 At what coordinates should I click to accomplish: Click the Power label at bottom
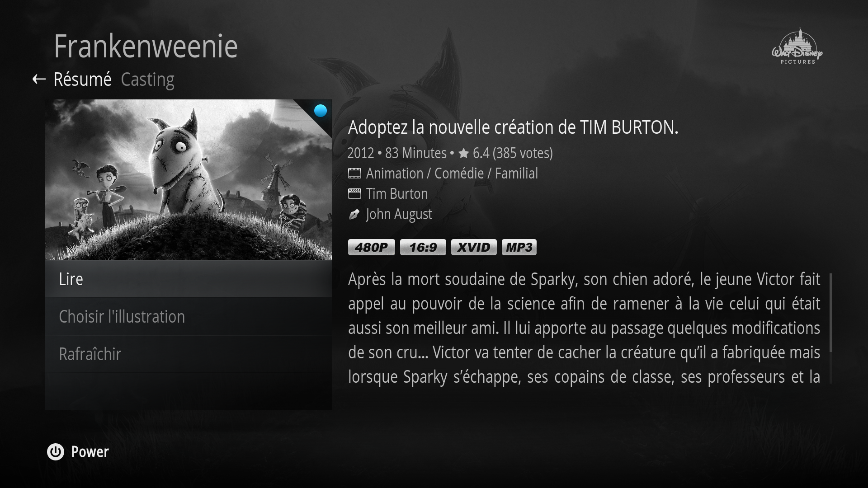coord(90,452)
